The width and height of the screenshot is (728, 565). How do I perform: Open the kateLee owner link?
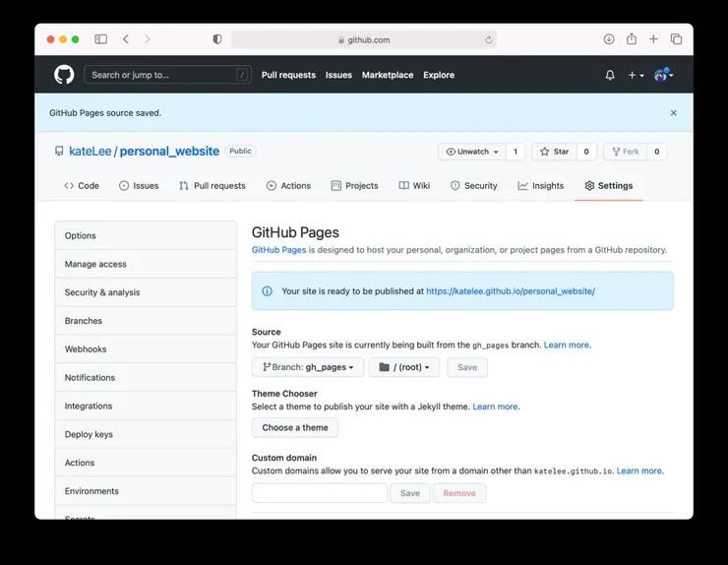(91, 152)
